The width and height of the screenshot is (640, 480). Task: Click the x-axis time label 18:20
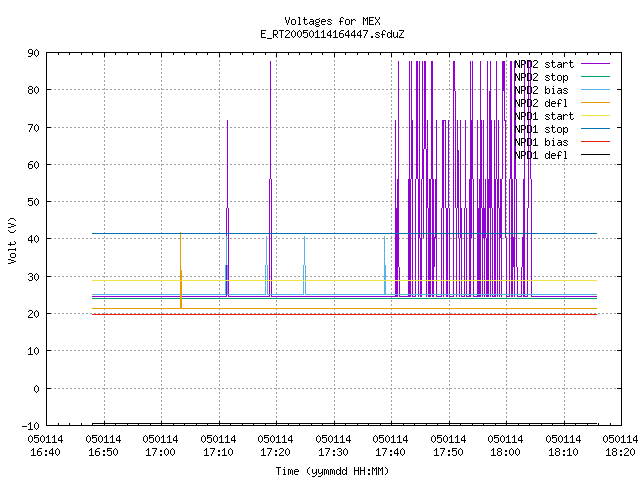point(620,452)
